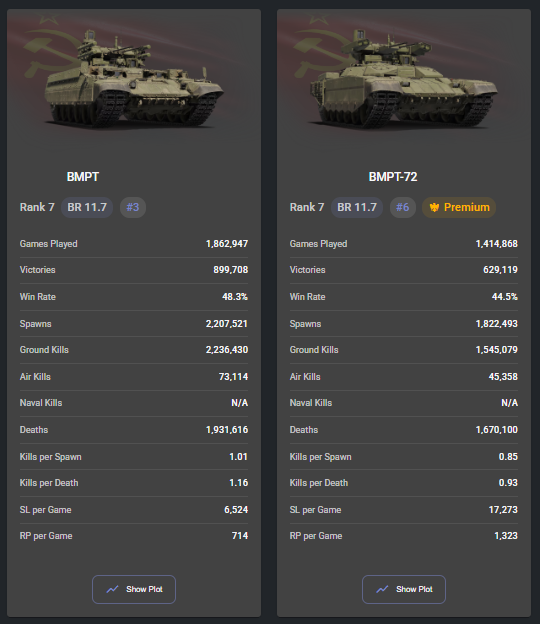The image size is (540, 624).
Task: Click the BMPT tank thumbnail image
Action: pos(134,79)
